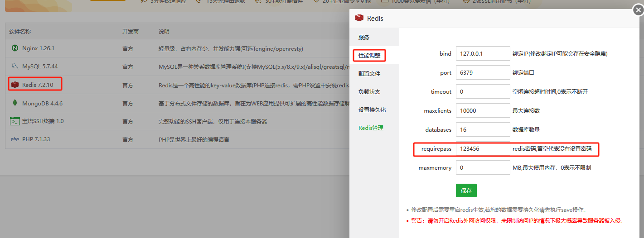Click the PHP icon in software list
The height and width of the screenshot is (238, 644).
coord(15,139)
